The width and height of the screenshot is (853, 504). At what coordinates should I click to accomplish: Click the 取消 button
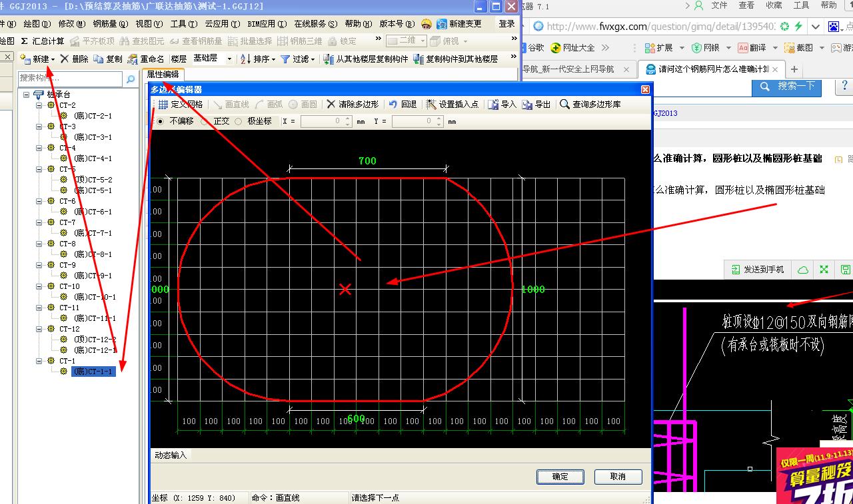(x=618, y=476)
